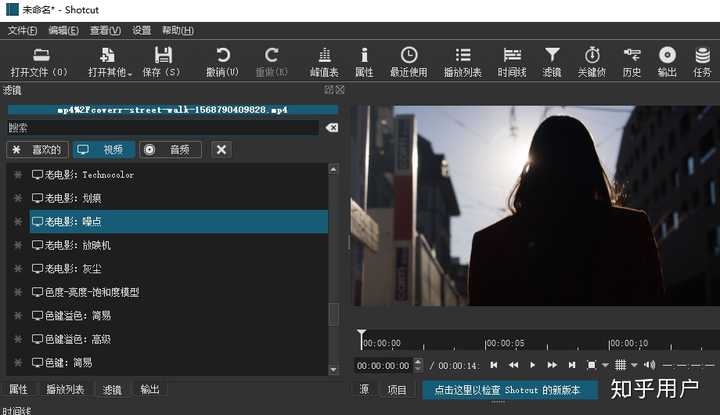Close the 滤镜 panel
The height and width of the screenshot is (415, 720).
coord(340,90)
